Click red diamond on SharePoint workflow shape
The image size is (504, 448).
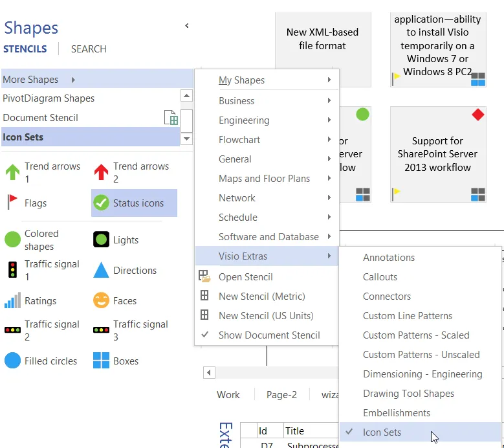[478, 115]
